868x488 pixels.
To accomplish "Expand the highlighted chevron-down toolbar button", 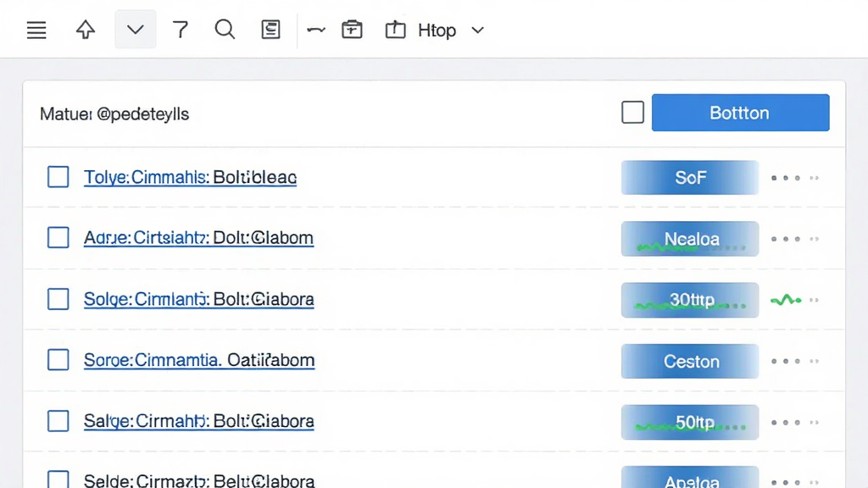I will 135,30.
